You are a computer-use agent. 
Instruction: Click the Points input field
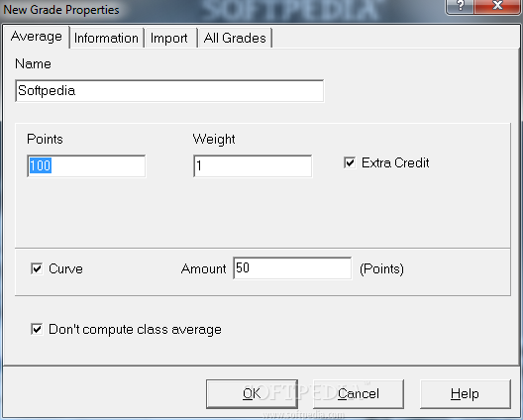(x=86, y=165)
